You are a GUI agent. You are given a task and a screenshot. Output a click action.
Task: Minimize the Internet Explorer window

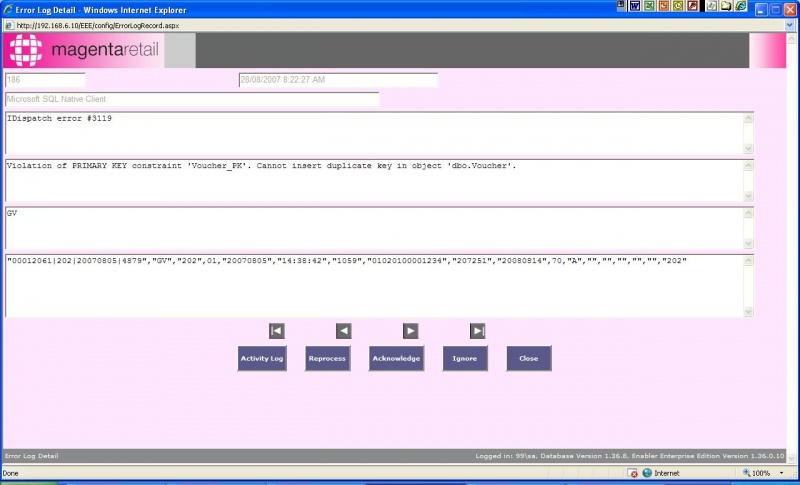coord(762,9)
